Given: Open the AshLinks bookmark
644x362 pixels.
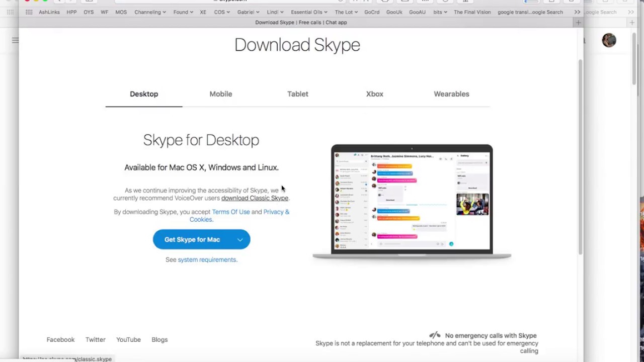Looking at the screenshot, I should coord(49,12).
